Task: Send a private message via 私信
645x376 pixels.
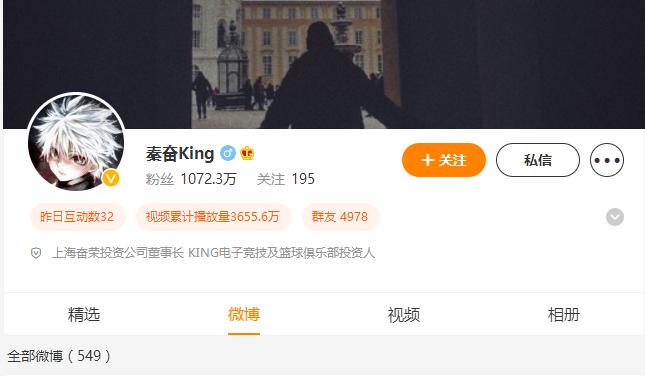Action: tap(538, 160)
